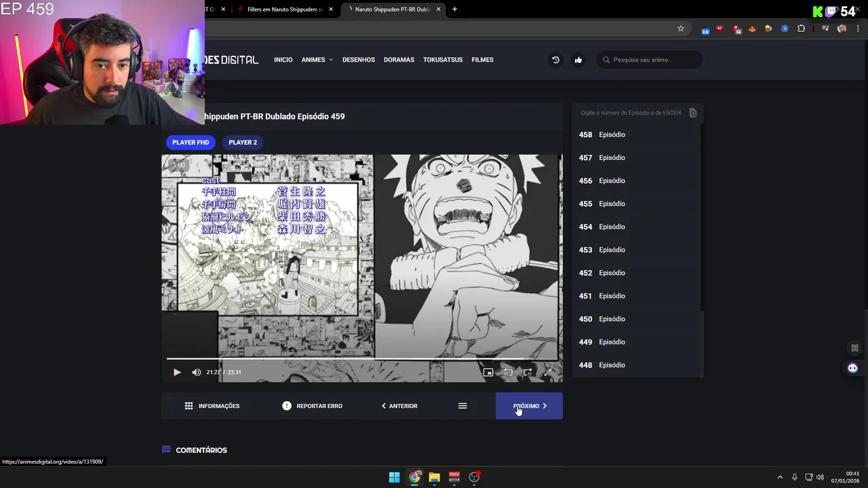Open 455 Episódio from the list
This screenshot has width=868, height=488.
[635, 204]
